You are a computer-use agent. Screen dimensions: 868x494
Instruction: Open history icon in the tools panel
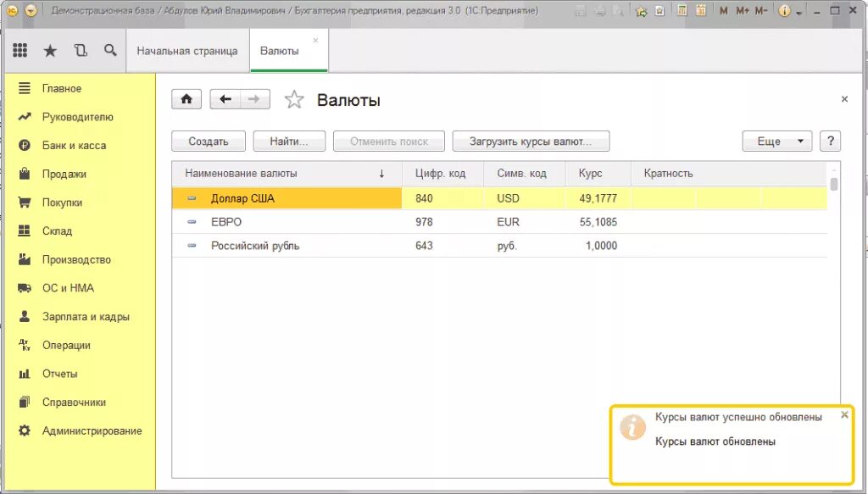[81, 50]
